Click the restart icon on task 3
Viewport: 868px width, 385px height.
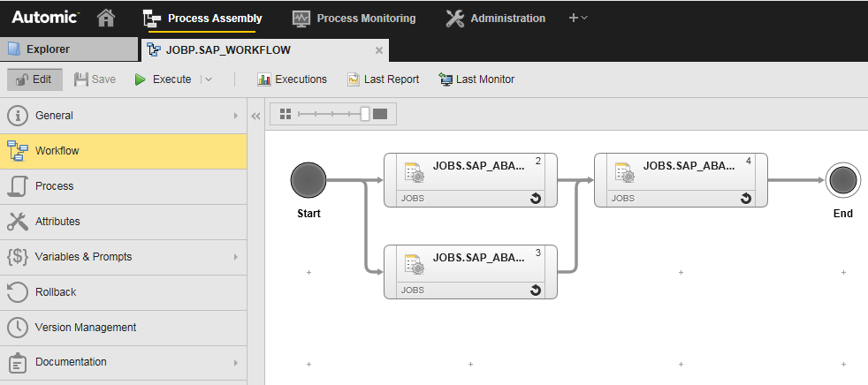(x=535, y=290)
